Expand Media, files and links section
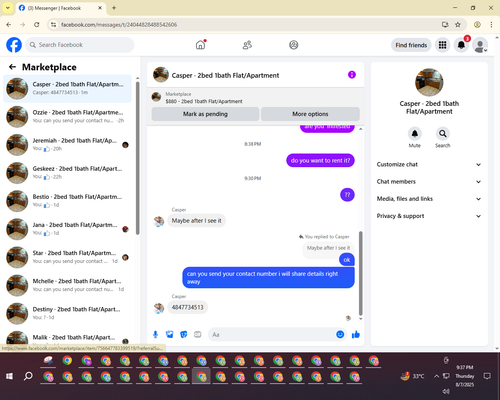500x400 pixels. 429,199
